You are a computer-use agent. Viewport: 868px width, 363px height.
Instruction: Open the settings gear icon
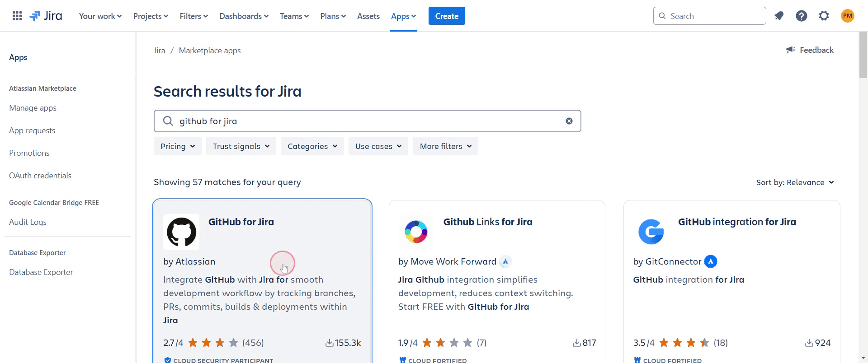[x=824, y=16]
